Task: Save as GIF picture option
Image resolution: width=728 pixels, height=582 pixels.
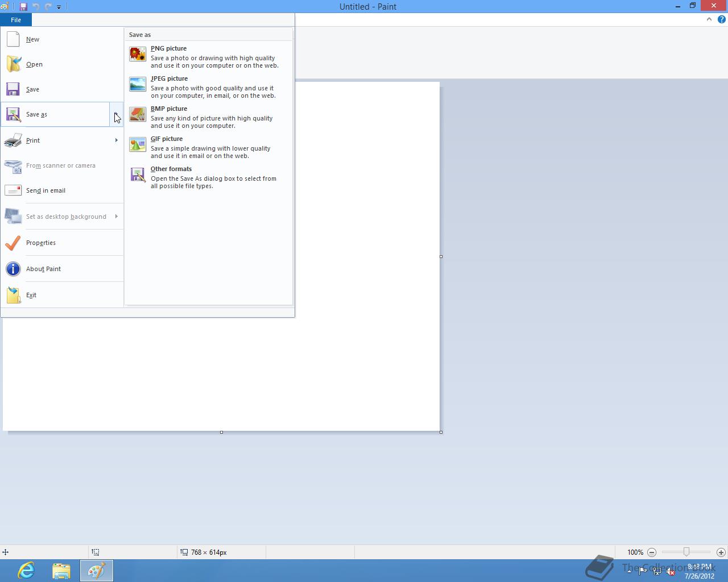Action: click(208, 147)
